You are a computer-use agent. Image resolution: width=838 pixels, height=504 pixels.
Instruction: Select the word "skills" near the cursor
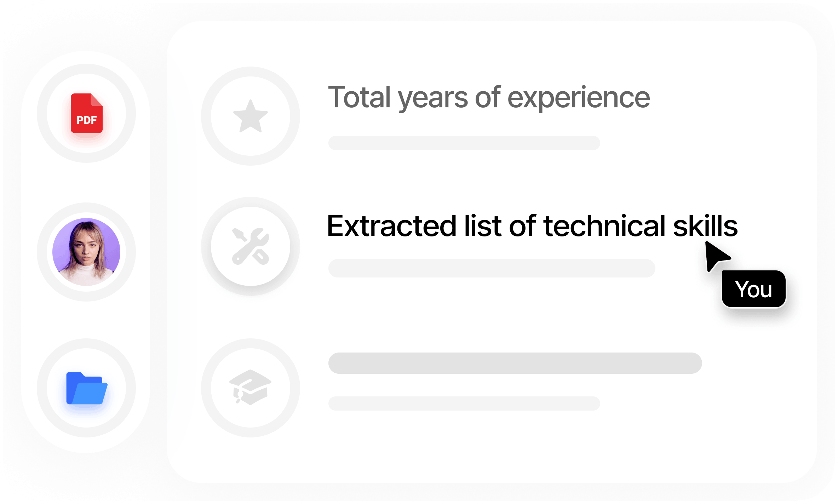click(705, 225)
